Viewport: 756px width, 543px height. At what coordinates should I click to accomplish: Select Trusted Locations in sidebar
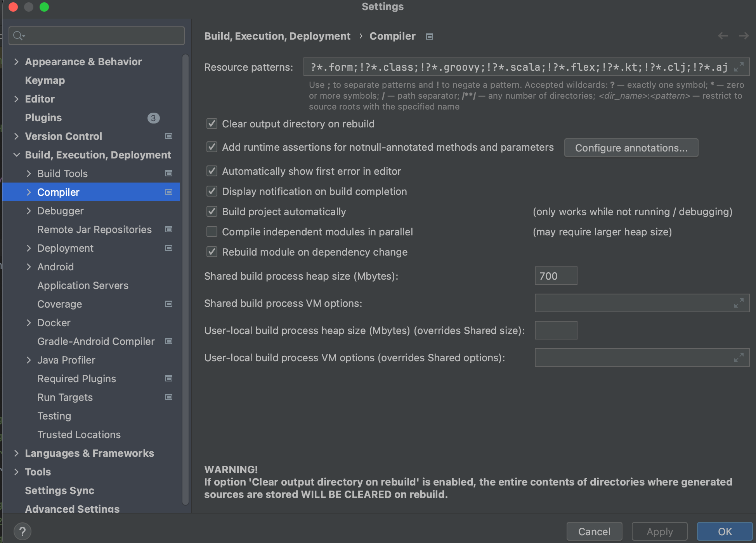click(79, 435)
